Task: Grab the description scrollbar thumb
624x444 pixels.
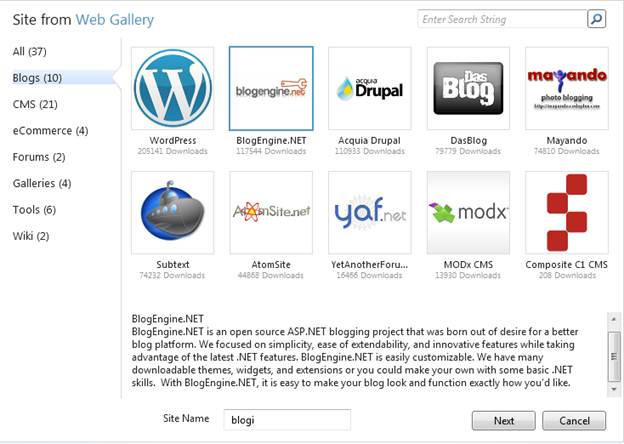Action: coord(614,356)
